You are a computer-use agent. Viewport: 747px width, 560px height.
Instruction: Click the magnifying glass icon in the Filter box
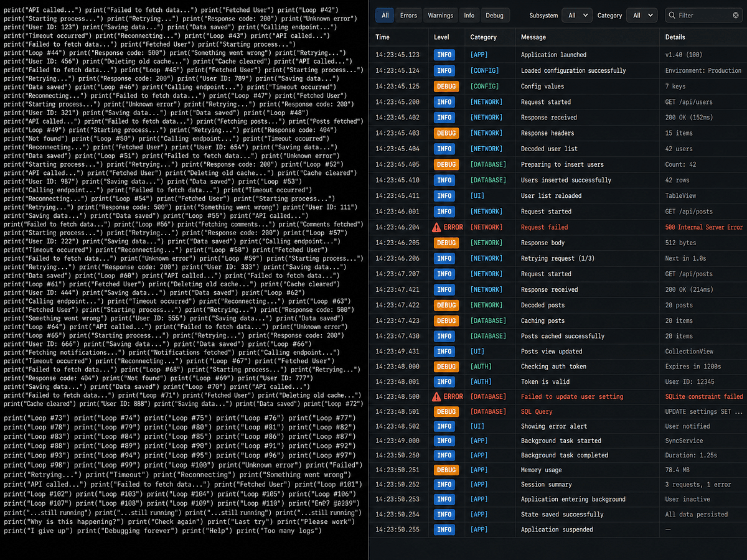pos(674,15)
